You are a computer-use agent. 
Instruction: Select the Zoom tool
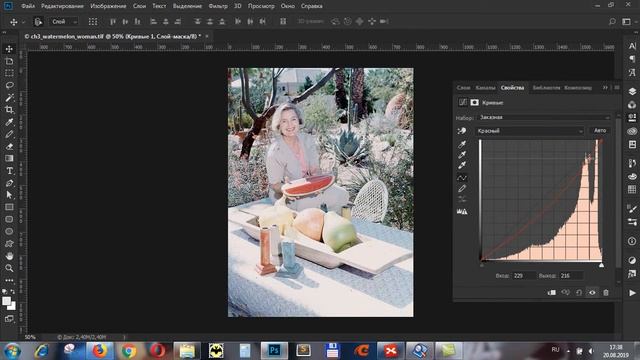(9, 268)
